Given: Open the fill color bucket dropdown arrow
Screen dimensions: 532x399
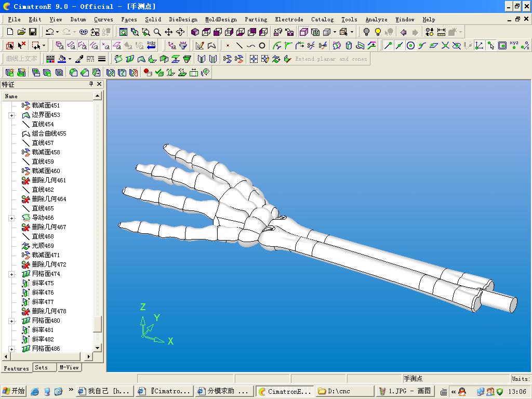Looking at the screenshot, I should (70, 59).
